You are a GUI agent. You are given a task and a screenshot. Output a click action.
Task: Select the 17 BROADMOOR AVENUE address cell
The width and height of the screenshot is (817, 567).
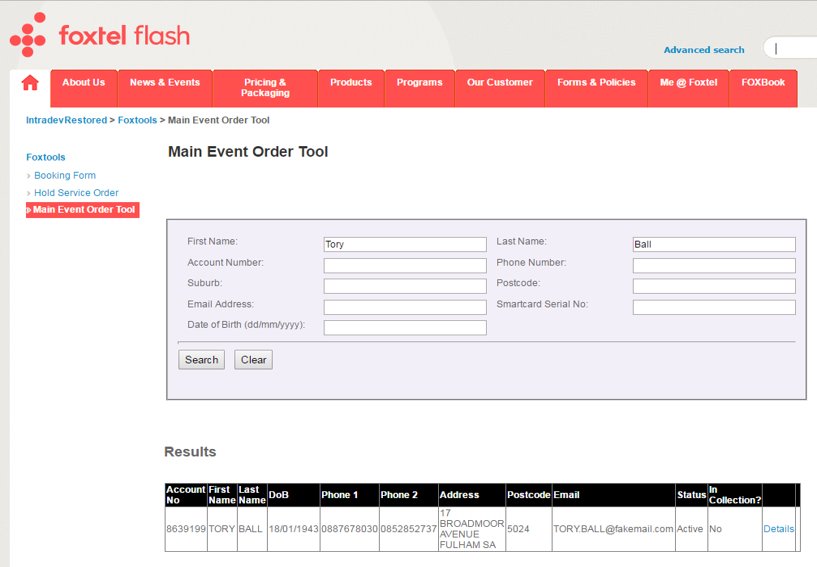click(472, 529)
